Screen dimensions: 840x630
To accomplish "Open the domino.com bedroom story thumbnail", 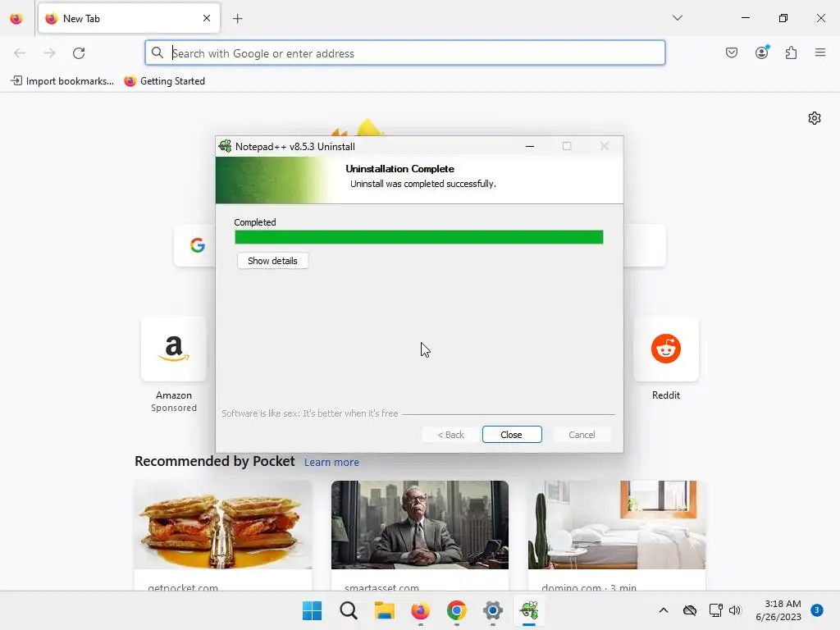I will 617,524.
